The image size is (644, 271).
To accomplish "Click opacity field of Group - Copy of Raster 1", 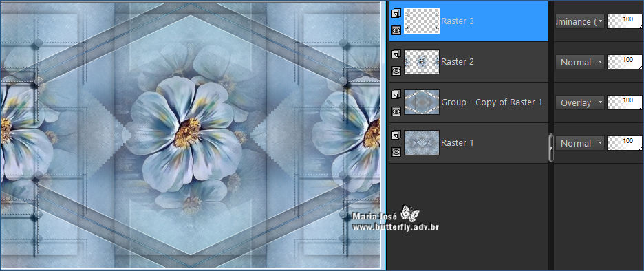I will 625,102.
